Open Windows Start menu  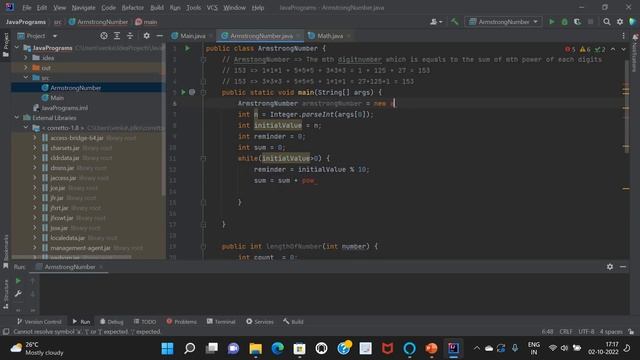[167, 348]
